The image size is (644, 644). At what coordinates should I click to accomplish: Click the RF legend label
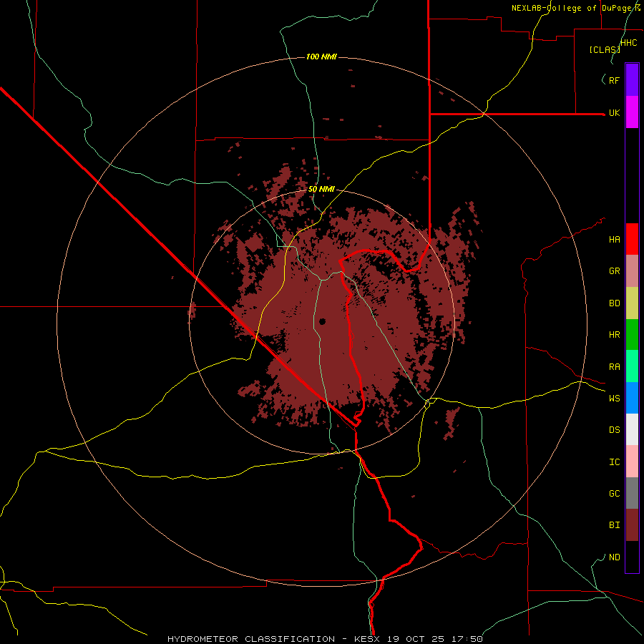click(x=614, y=80)
